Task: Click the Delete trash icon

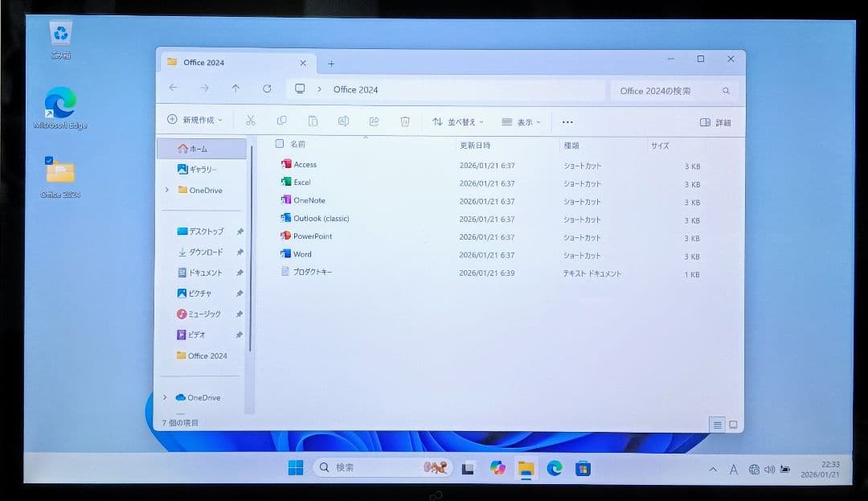Action: (x=405, y=121)
